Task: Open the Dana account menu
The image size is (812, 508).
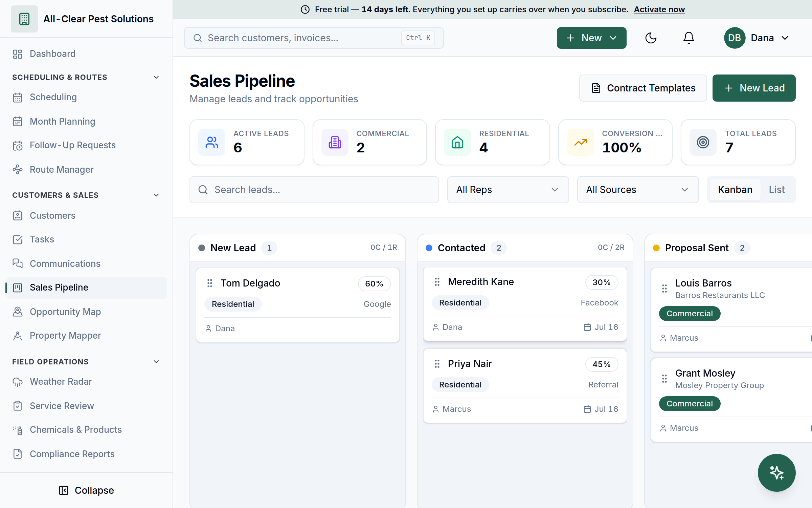Action: (757, 38)
